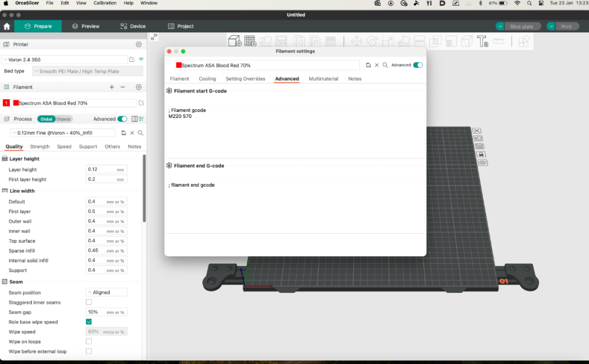Open the 0.12mm Fine process preset dropdown

[62, 133]
